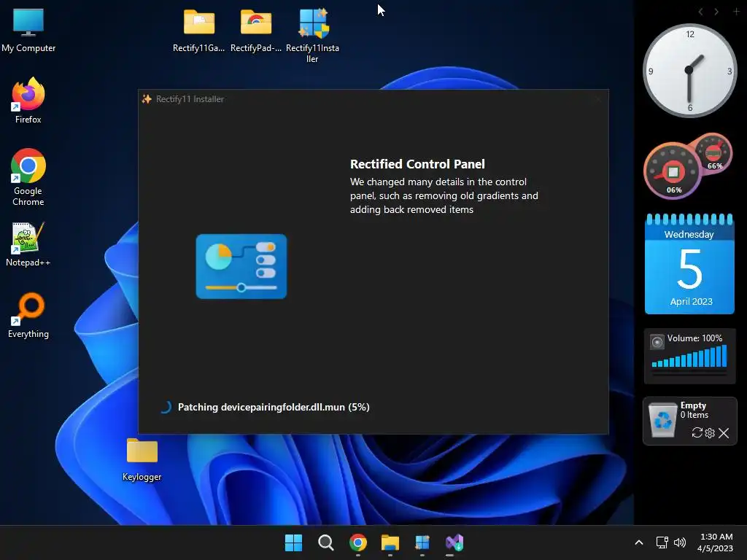The image size is (747, 560).
Task: Switch to Chrome in the taskbar
Action: pos(358,542)
